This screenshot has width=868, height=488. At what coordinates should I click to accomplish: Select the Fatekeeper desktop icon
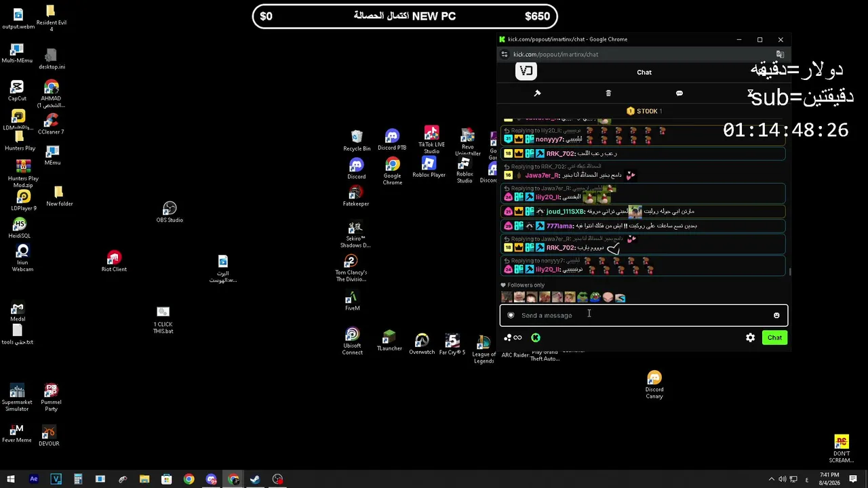(356, 197)
